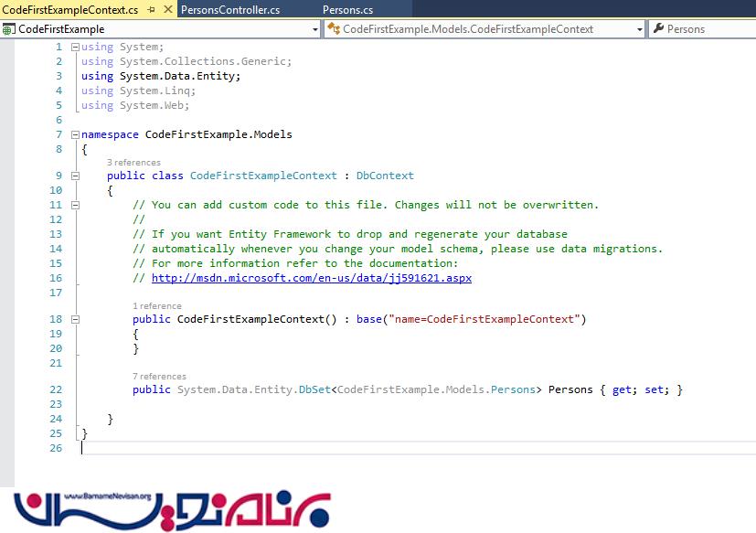Image resolution: width=756 pixels, height=533 pixels.
Task: Collapse the comment block at line 11
Action: pyautogui.click(x=76, y=205)
